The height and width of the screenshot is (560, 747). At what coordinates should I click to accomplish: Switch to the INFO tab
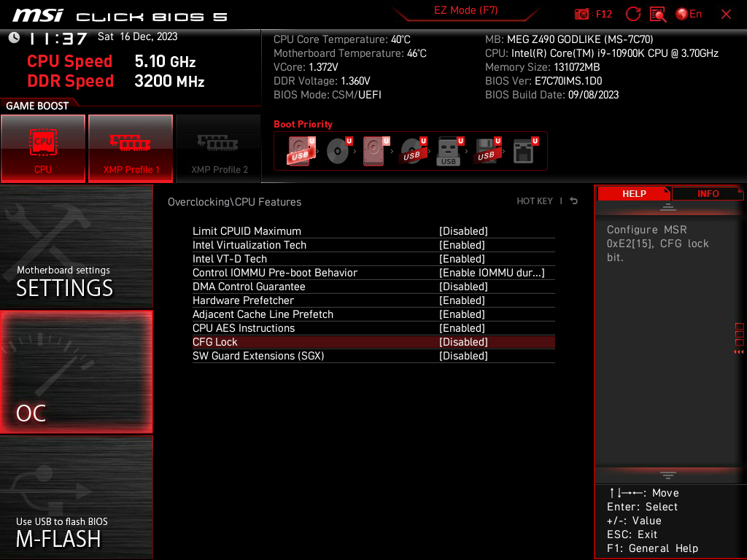(708, 194)
